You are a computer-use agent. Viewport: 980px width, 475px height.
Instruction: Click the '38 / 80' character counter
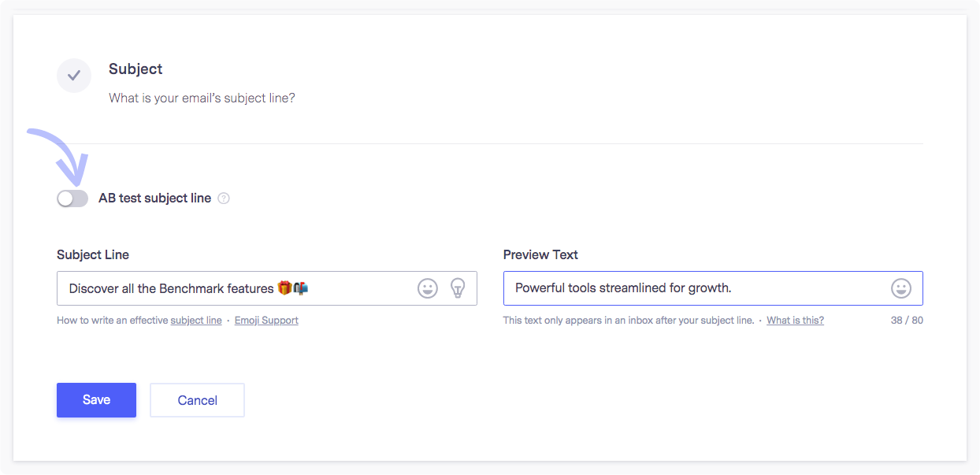coord(907,321)
